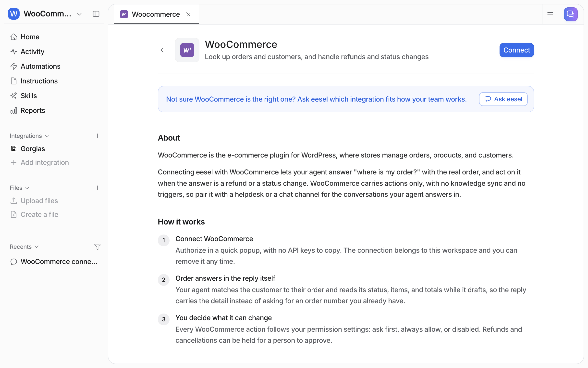Click 'You decide what it can change' title
The height and width of the screenshot is (368, 588).
point(223,318)
